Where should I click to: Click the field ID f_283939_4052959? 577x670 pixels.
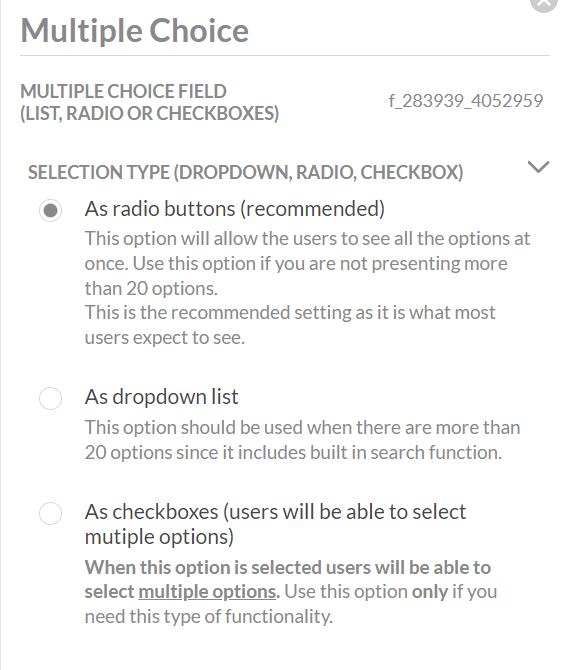click(x=466, y=101)
